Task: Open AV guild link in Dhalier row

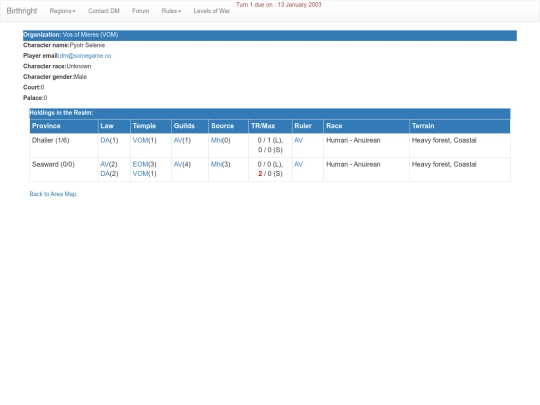Action: click(x=178, y=141)
